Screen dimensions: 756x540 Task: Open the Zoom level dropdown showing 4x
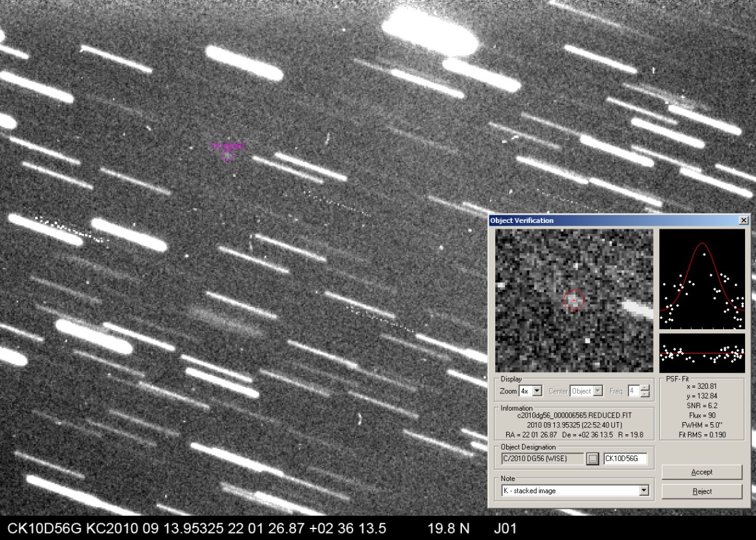click(x=537, y=391)
